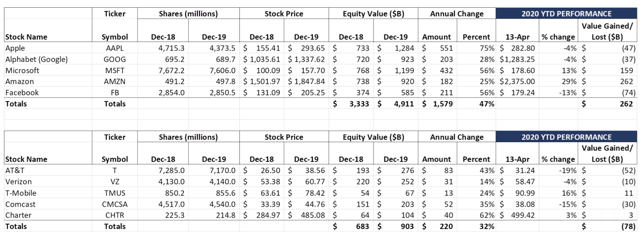644x241 pixels.
Task: Select Alphabet's Dec-19 stock price $1,337.62
Action: tap(306, 59)
